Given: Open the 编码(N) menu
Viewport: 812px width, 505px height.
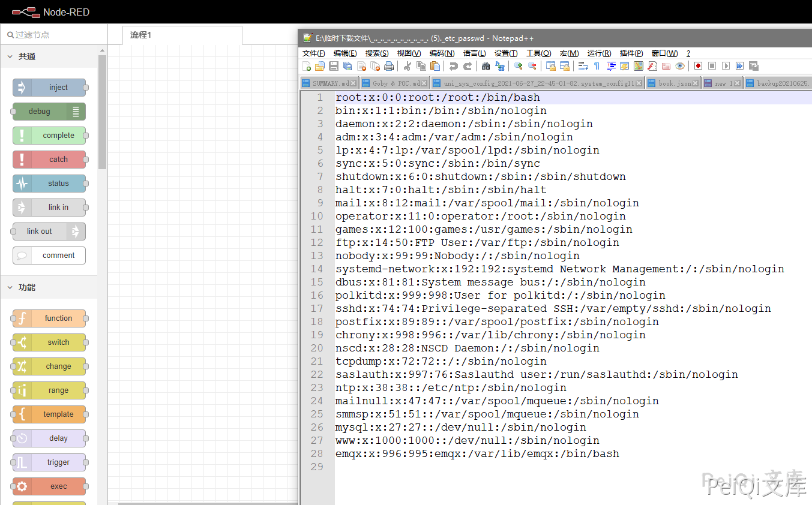Looking at the screenshot, I should pos(442,53).
